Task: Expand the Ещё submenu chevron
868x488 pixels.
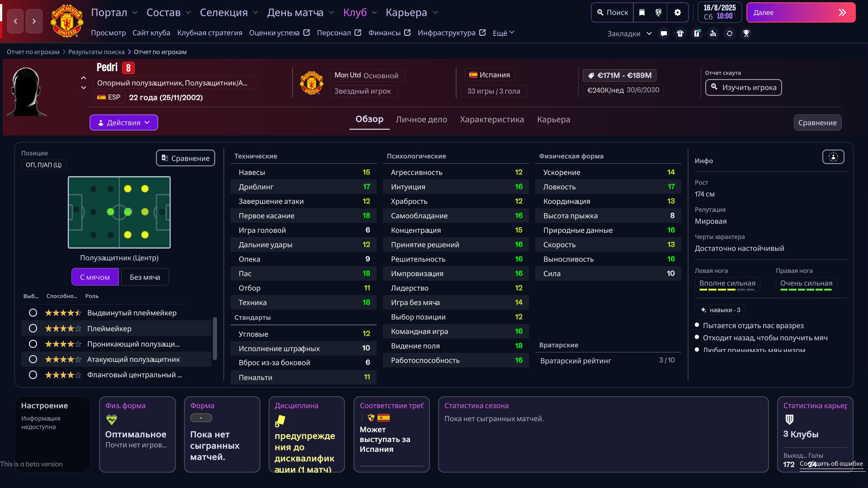Action: click(x=511, y=33)
